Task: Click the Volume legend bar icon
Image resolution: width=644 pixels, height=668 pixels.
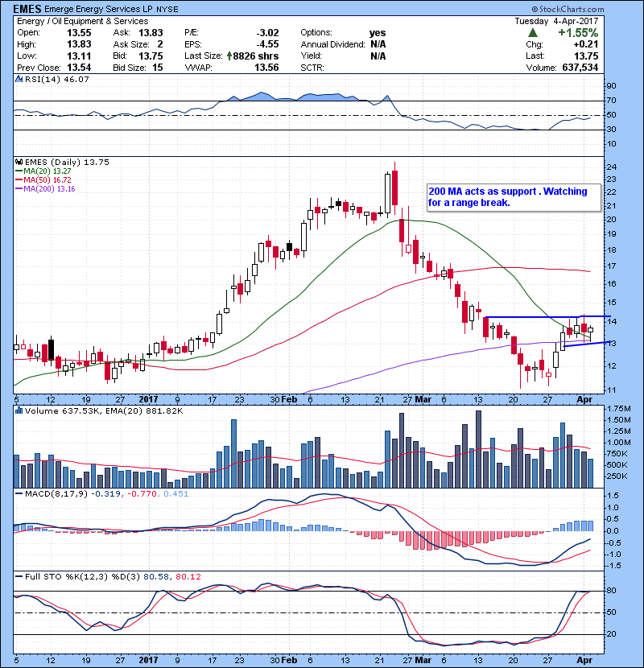Action: [19, 411]
